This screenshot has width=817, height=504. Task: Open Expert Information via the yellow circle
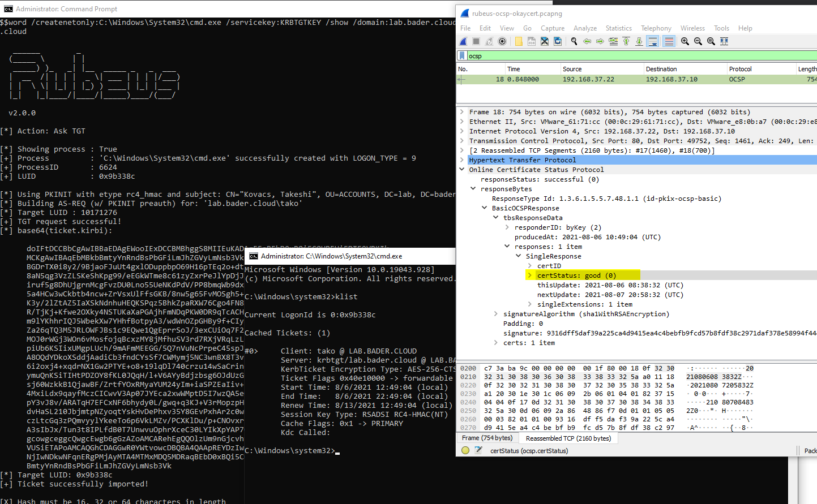point(465,450)
